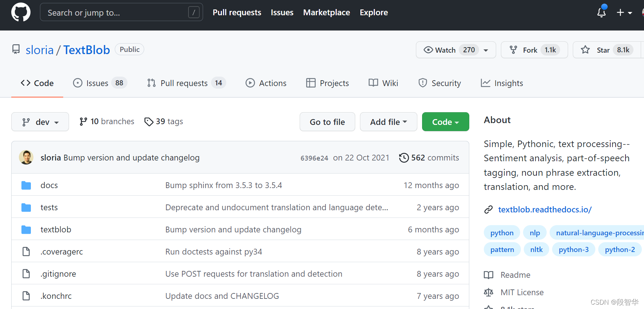Click the .konchrc file icon
The width and height of the screenshot is (644, 309).
click(26, 296)
